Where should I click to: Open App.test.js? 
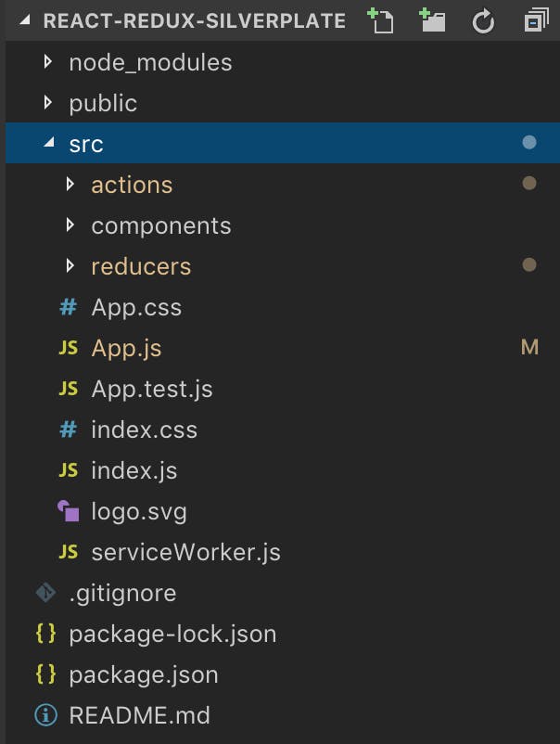coord(152,389)
